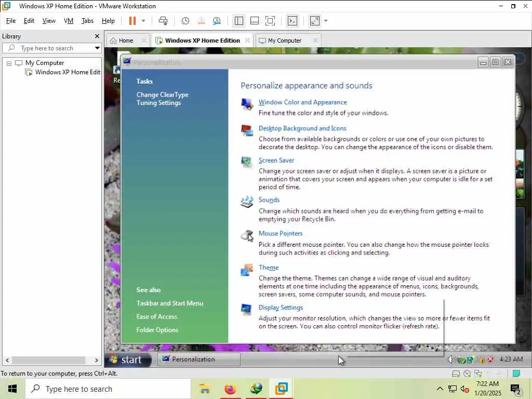Viewport: 532px width, 399px height.
Task: Open the library search filter dropdown
Action: click(x=97, y=48)
